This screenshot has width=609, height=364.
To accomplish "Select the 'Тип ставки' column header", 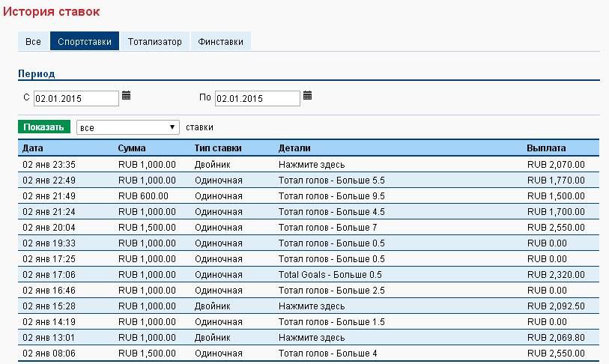I will (x=218, y=148).
